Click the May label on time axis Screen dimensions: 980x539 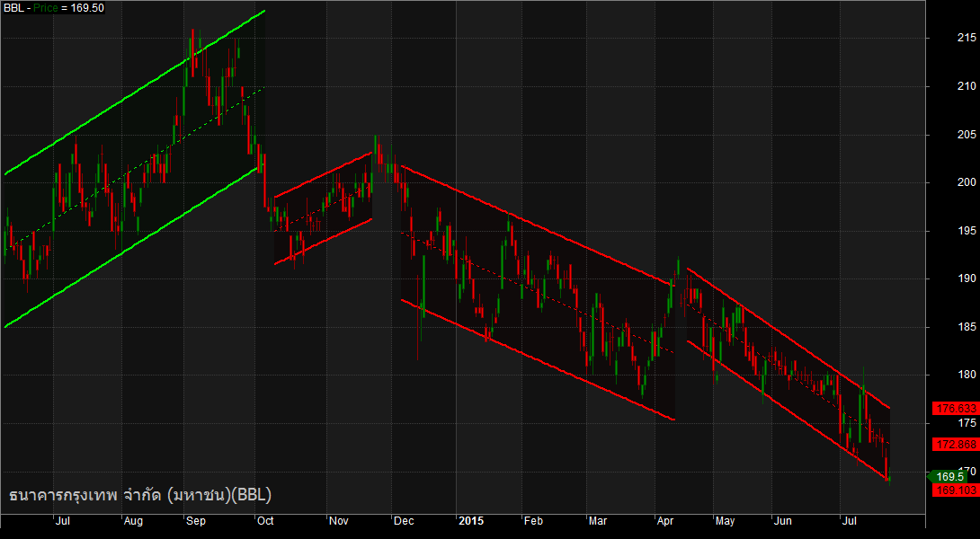coord(725,521)
